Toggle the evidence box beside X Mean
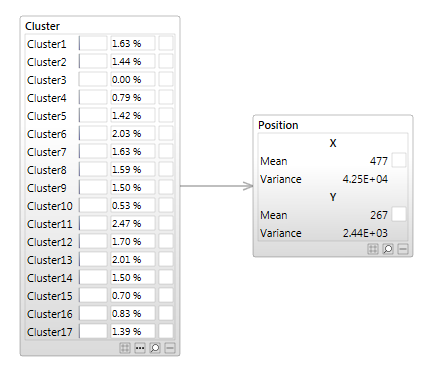 (399, 160)
